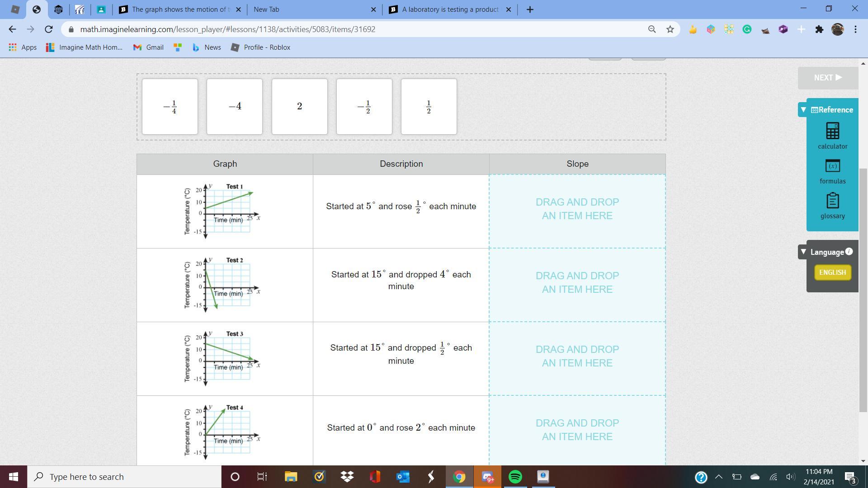The width and height of the screenshot is (868, 488).
Task: Toggle the ENGLISH language button
Action: [x=832, y=272]
